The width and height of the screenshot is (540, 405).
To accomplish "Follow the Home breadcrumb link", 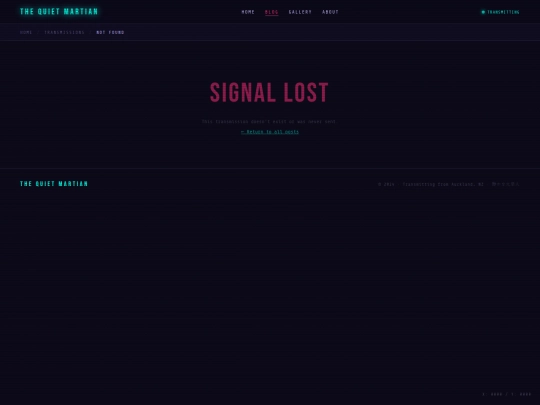I will (26, 32).
